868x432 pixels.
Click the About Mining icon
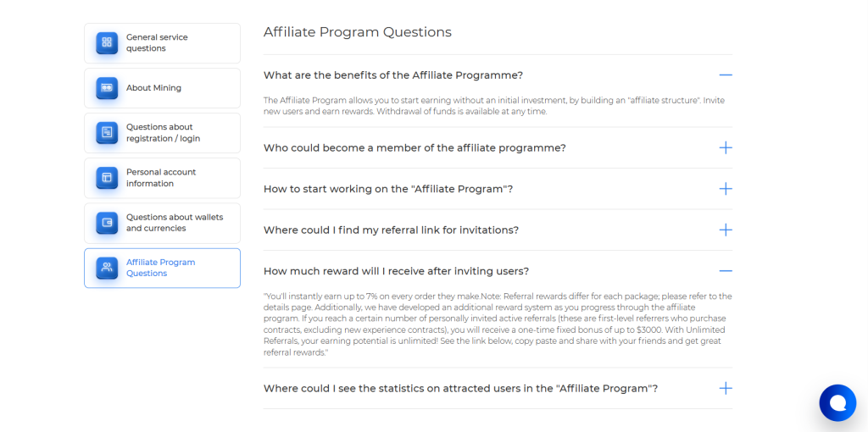(107, 88)
